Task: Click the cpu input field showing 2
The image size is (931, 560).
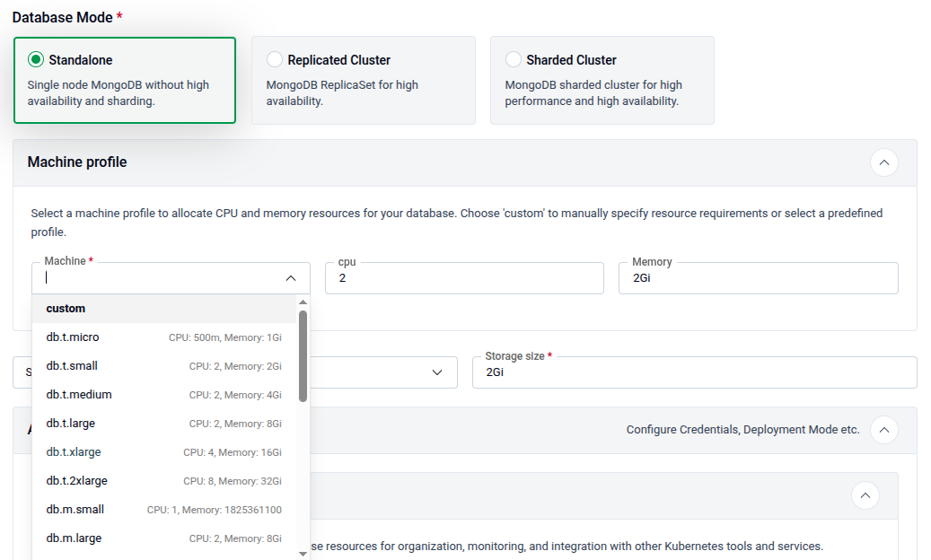Action: pyautogui.click(x=464, y=278)
